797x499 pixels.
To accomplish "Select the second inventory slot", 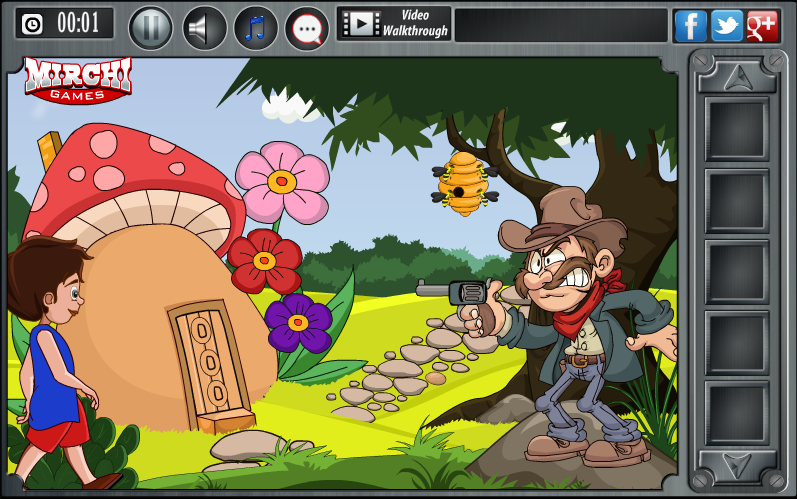I will [x=737, y=201].
